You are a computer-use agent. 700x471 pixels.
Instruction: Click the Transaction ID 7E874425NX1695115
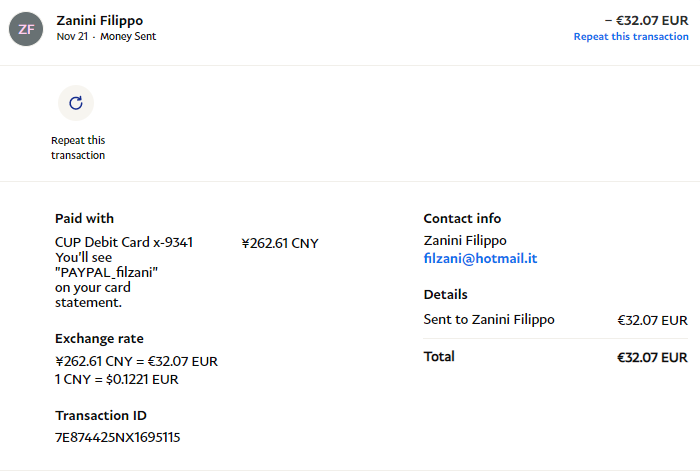pyautogui.click(x=117, y=437)
